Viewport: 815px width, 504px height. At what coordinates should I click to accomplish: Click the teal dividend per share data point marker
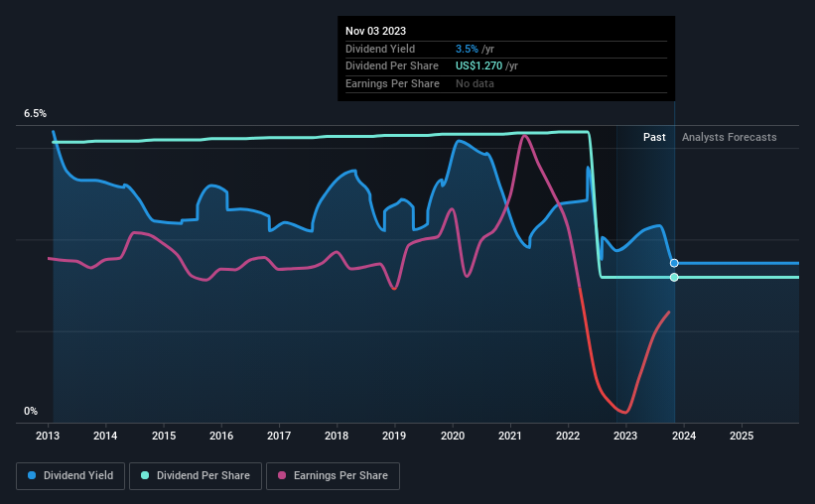674,278
